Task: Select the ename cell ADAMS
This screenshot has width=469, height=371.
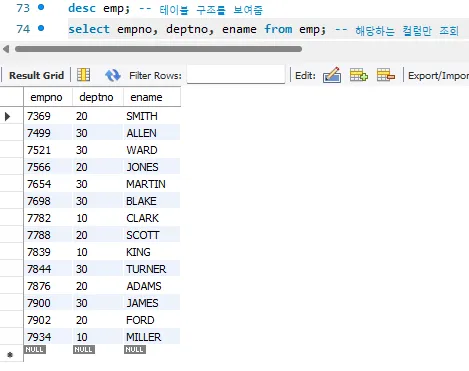Action: pos(152,286)
